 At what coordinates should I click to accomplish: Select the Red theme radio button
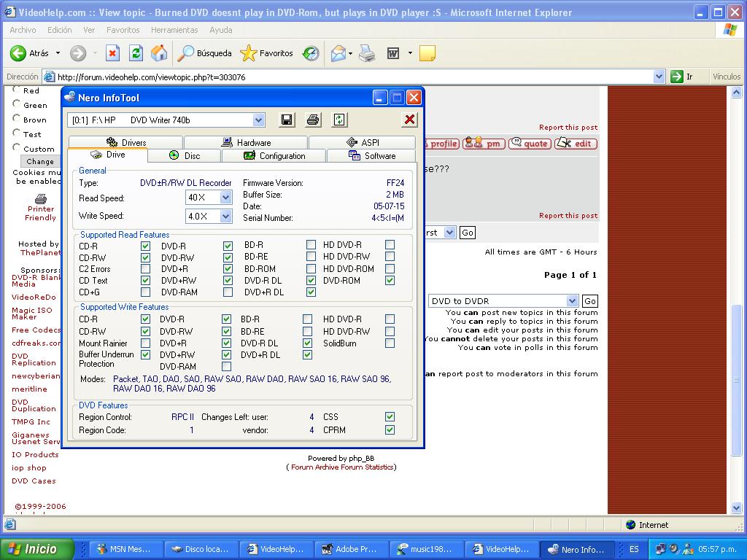point(17,90)
